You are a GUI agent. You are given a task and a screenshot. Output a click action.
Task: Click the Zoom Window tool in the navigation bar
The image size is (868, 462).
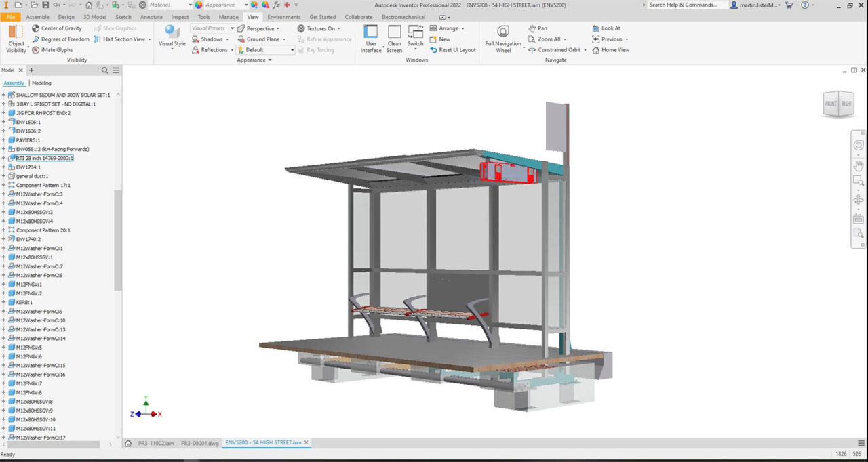(x=859, y=181)
